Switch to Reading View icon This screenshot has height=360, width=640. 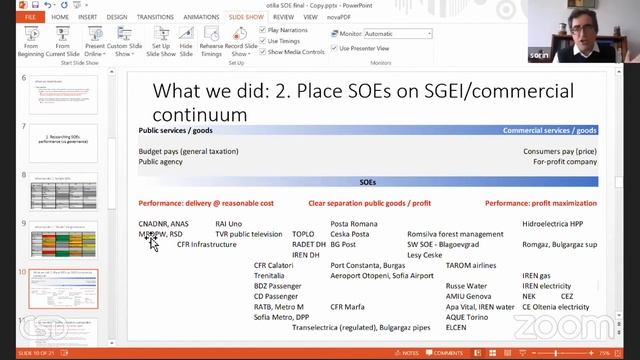point(507,353)
